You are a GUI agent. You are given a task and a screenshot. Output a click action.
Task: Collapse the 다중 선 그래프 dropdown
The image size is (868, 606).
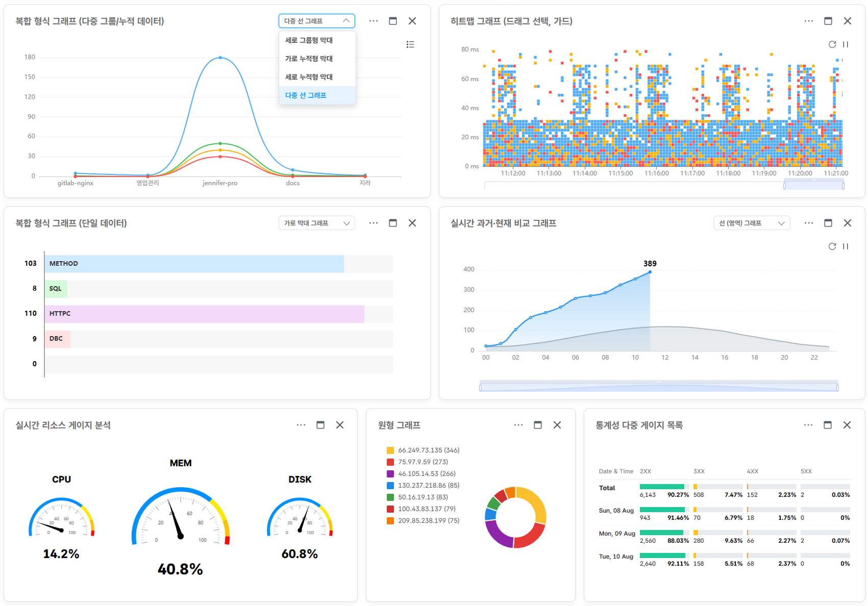316,21
